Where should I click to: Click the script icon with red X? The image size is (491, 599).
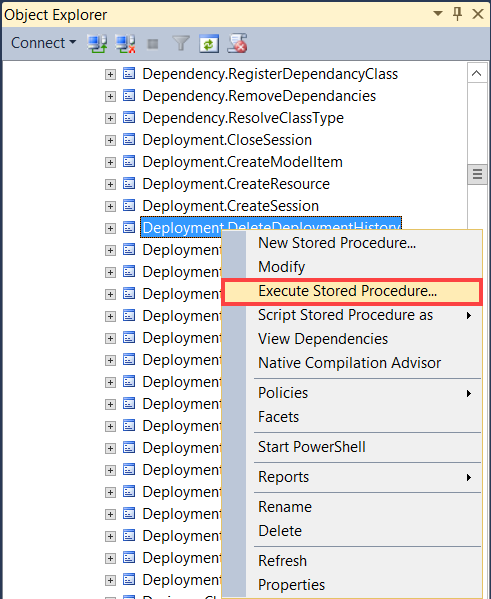(237, 43)
